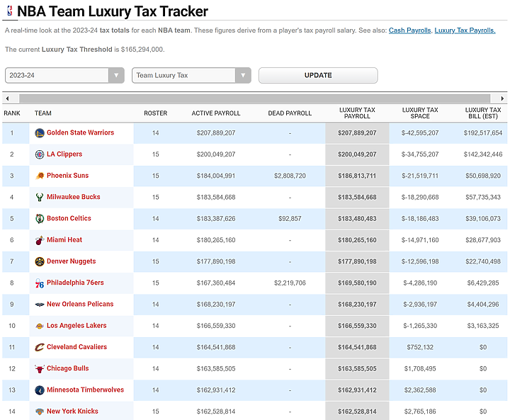Click the $752,132 luxury tax space cell
510x420 pixels.
(x=420, y=348)
